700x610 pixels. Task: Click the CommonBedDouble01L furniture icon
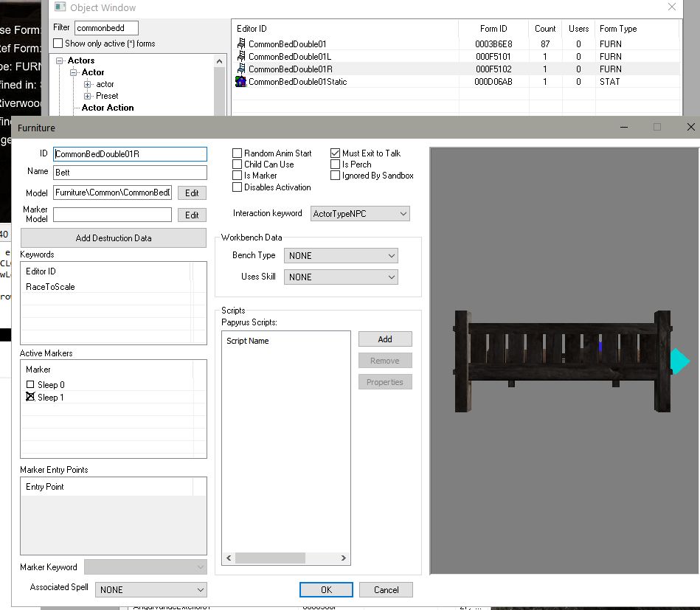click(240, 57)
